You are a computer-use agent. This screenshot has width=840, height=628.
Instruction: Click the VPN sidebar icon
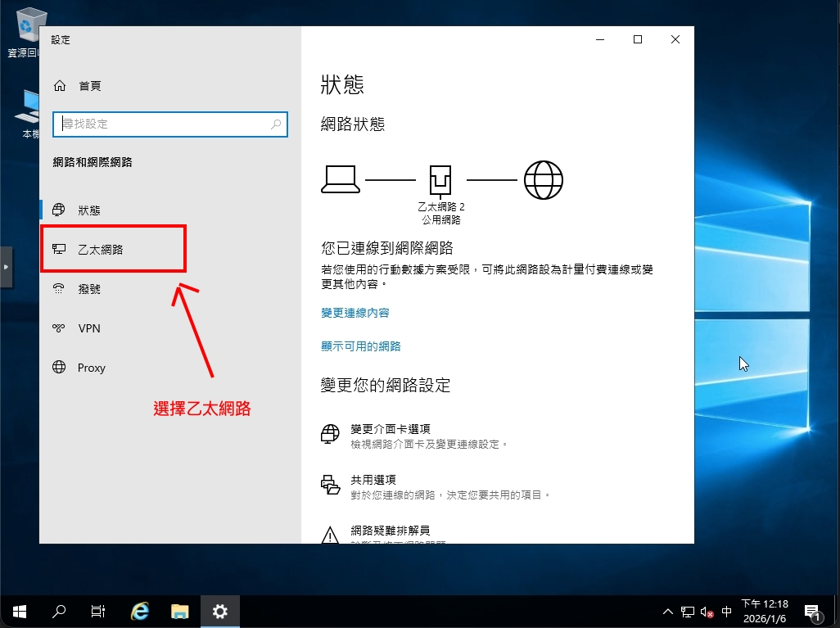[x=59, y=328]
